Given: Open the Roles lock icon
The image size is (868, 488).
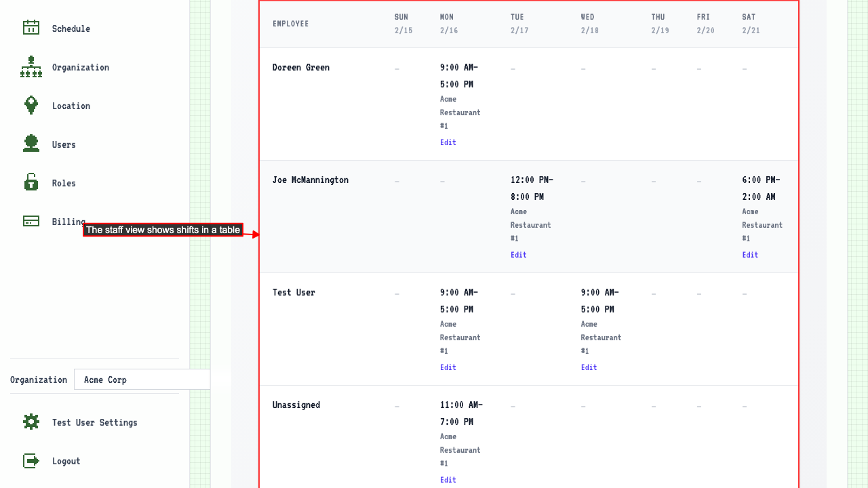Looking at the screenshot, I should click(x=31, y=182).
